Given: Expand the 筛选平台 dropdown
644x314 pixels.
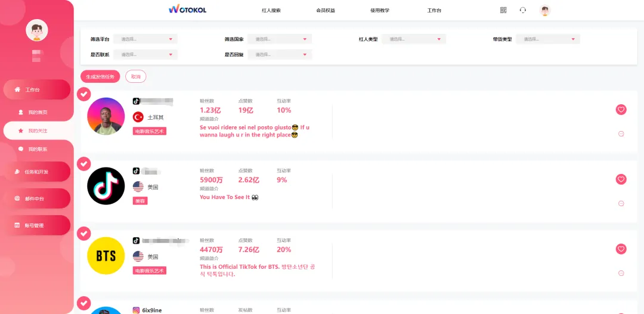Looking at the screenshot, I should click(145, 39).
